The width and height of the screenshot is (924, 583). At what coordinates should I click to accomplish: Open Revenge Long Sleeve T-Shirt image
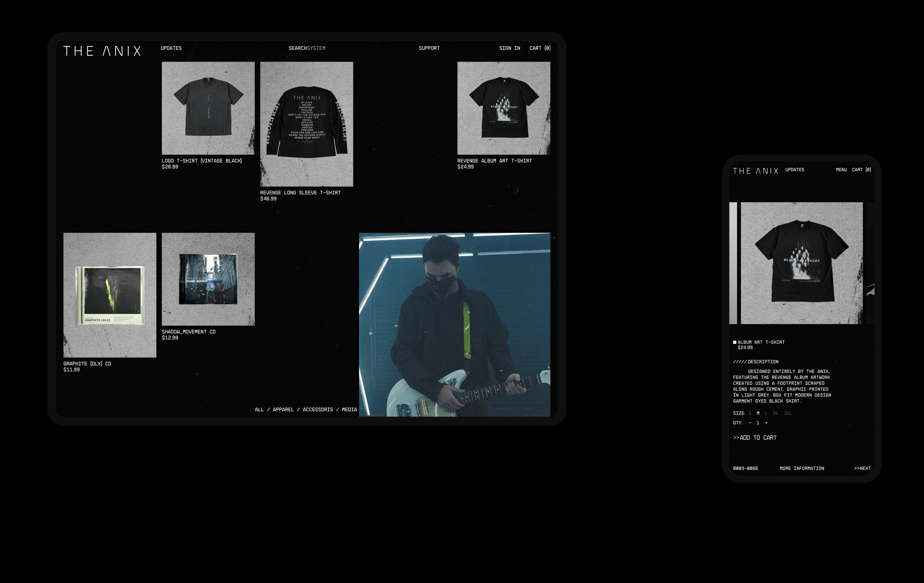(307, 124)
